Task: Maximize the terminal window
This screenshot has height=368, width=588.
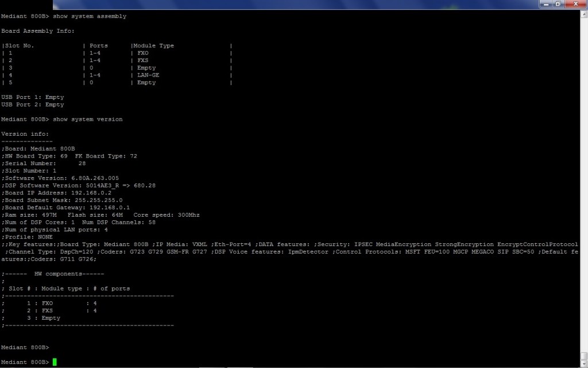Action: pyautogui.click(x=558, y=4)
